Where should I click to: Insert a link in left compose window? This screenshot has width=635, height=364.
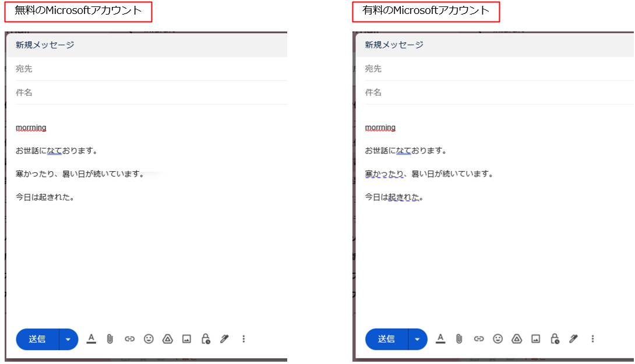coord(129,339)
